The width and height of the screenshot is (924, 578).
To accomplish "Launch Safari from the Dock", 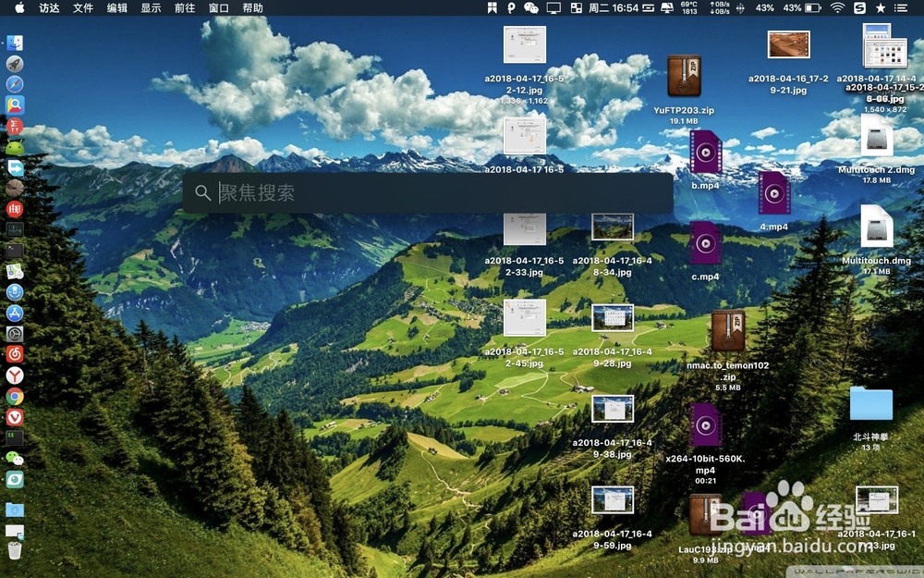I will [x=14, y=84].
